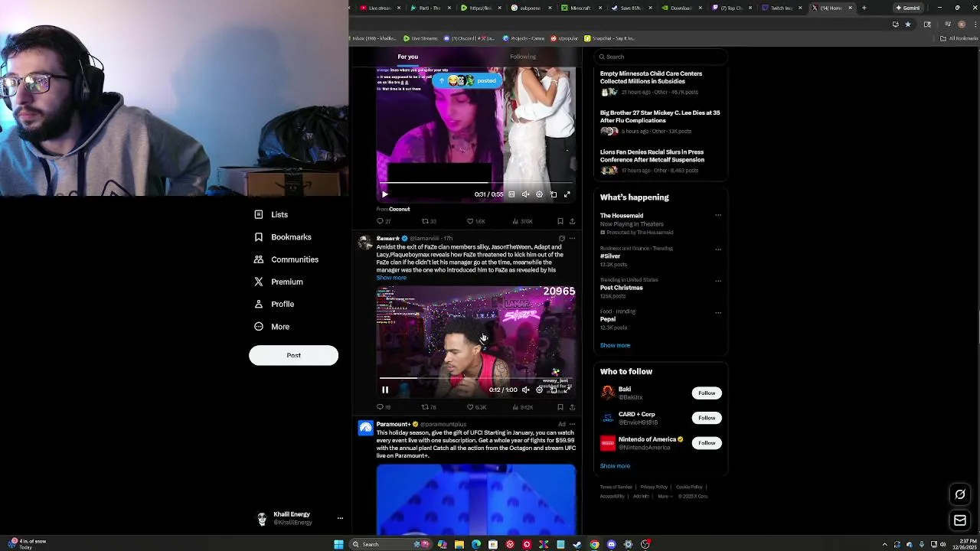Switch to the For you tab
This screenshot has height=551, width=980.
click(x=407, y=57)
